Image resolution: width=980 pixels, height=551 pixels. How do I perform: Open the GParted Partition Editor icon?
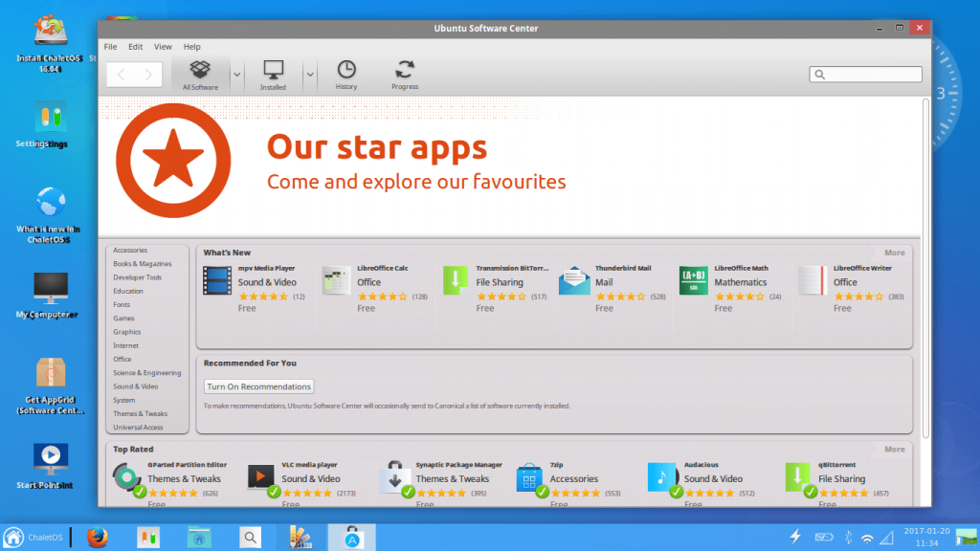pos(127,478)
